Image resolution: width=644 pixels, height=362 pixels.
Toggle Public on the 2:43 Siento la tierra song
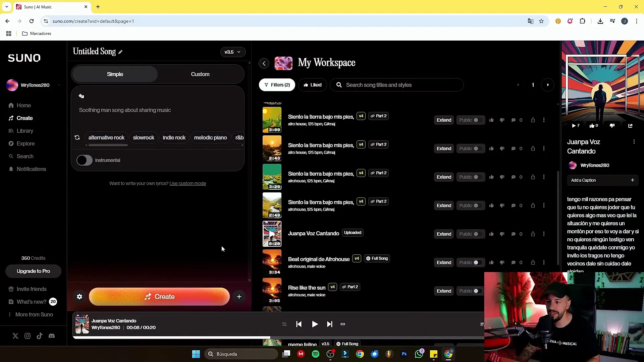471,148
